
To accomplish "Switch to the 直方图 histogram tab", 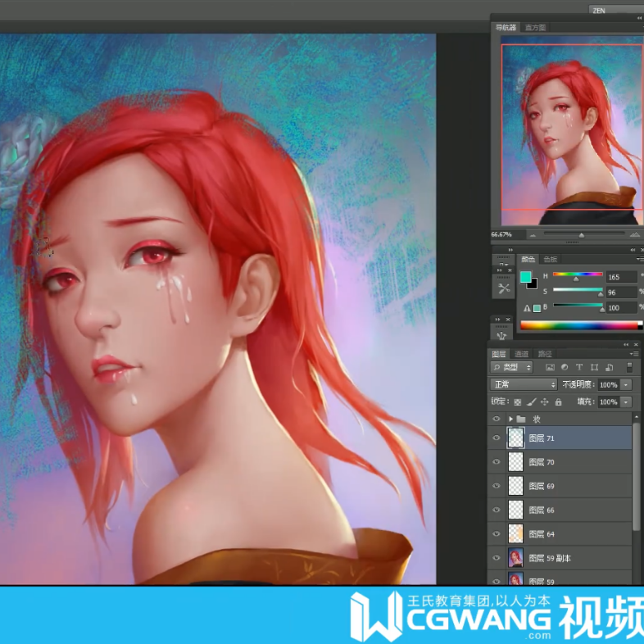I will pyautogui.click(x=535, y=28).
